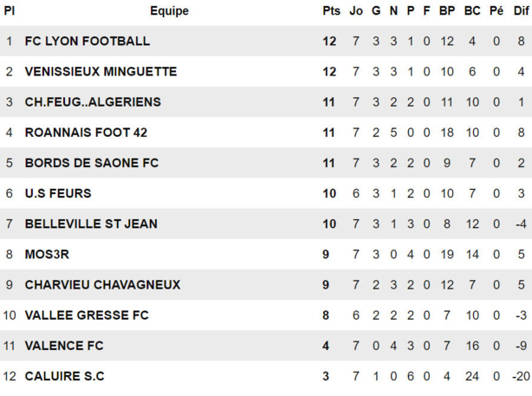The image size is (532, 396).
Task: Open BORDS DE SAONE FC team
Action: pos(91,163)
